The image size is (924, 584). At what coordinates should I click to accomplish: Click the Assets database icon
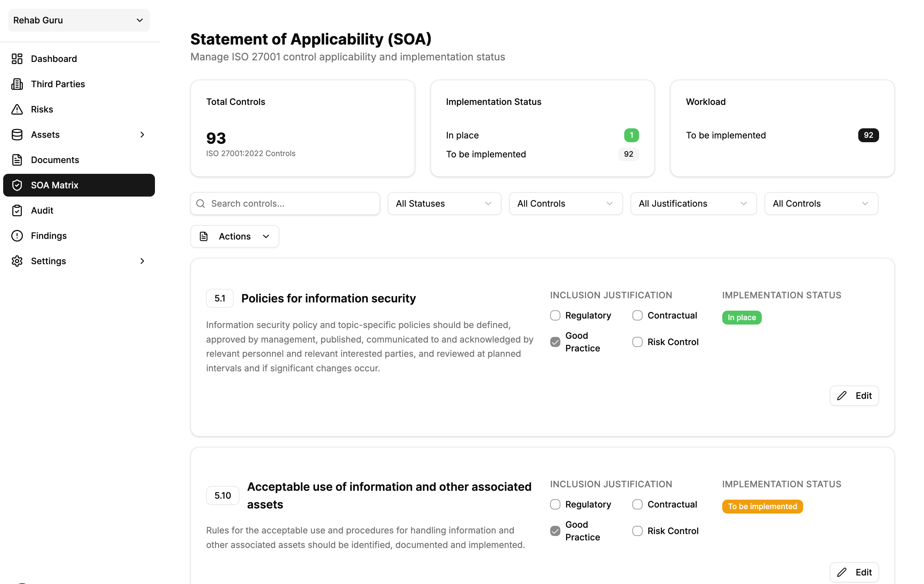click(x=17, y=135)
